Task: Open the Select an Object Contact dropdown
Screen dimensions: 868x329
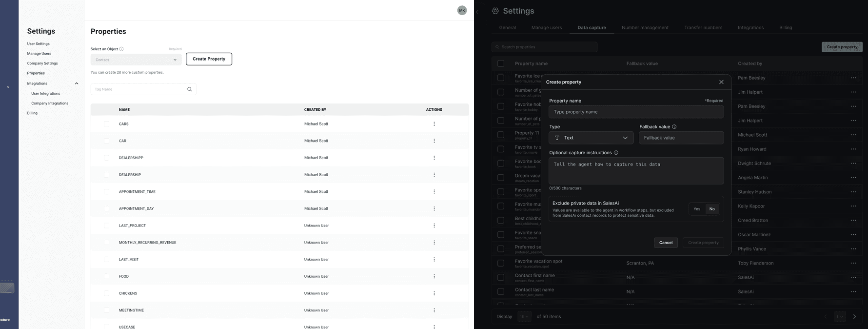Action: tap(136, 60)
